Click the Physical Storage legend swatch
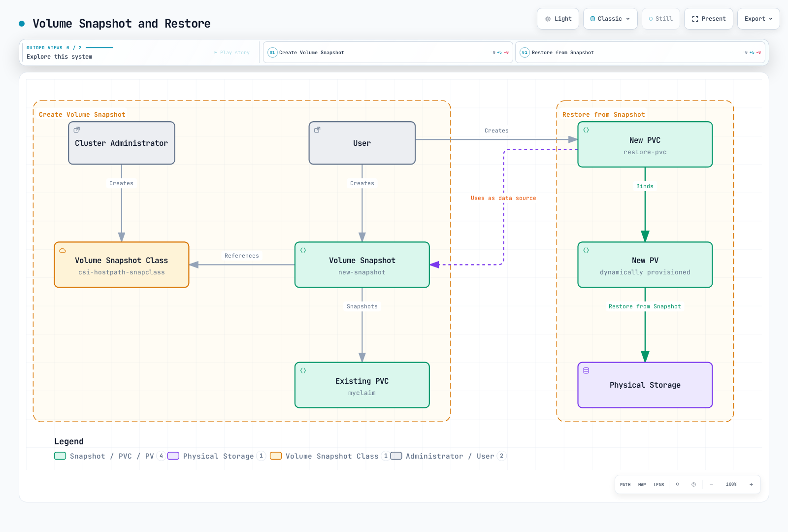This screenshot has width=788, height=532. (173, 456)
